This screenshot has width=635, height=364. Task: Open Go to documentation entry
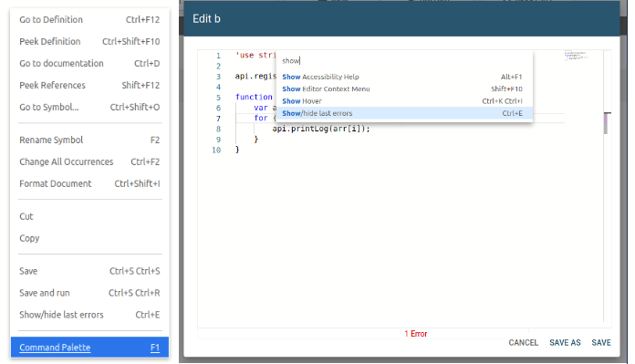pyautogui.click(x=89, y=63)
